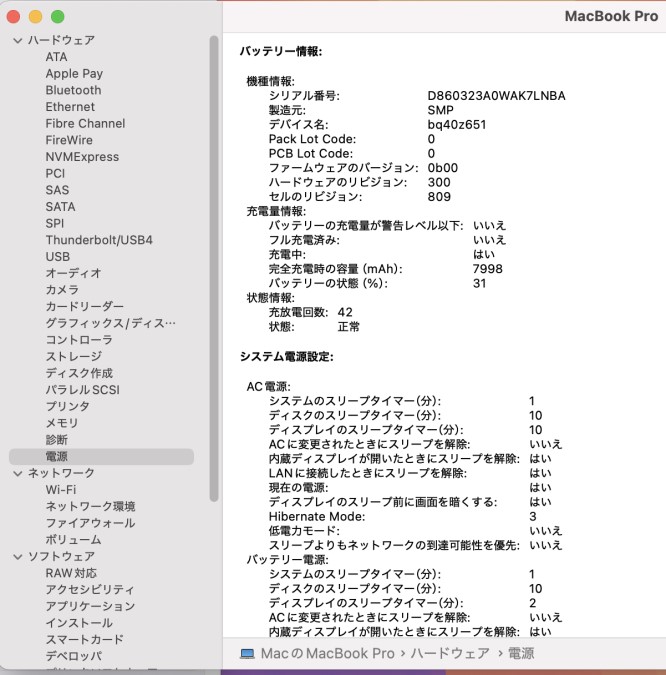Viewport: 666px width, 675px height.
Task: Collapse the ネットワーク section chevron
Action: (x=18, y=474)
